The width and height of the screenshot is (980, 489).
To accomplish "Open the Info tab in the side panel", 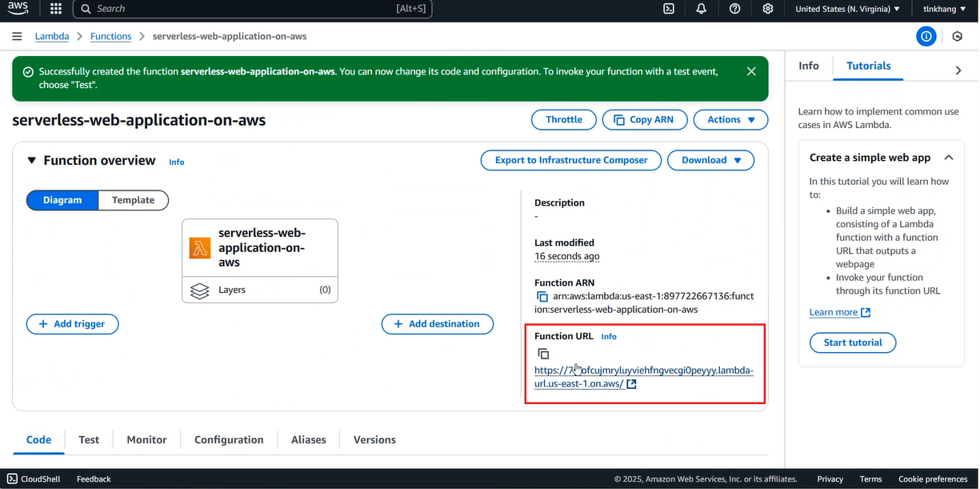I will pyautogui.click(x=809, y=66).
